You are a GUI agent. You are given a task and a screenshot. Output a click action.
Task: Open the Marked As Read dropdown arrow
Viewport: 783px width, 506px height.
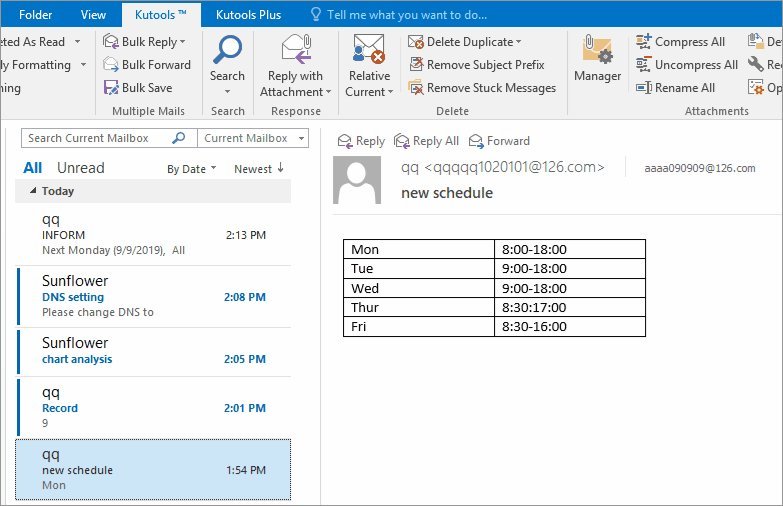(77, 42)
